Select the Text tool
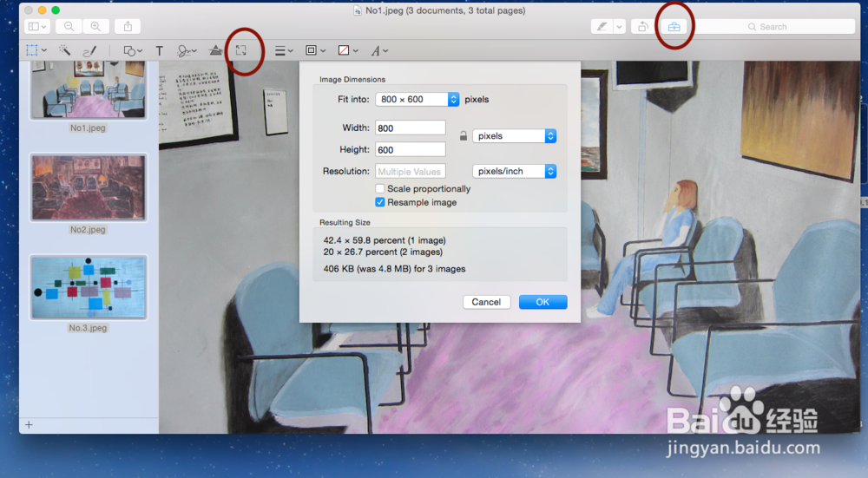This screenshot has width=868, height=478. [x=160, y=51]
